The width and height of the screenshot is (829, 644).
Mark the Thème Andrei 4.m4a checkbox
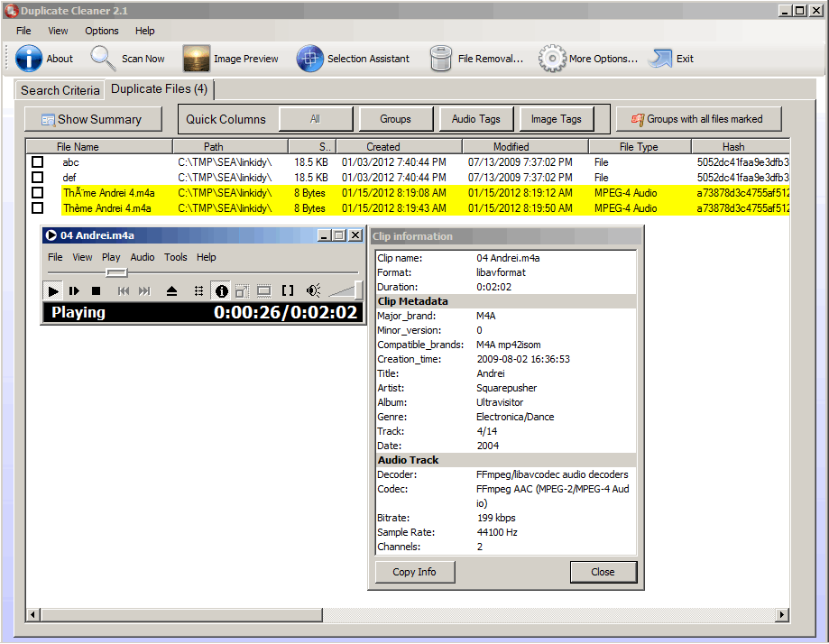pos(38,208)
